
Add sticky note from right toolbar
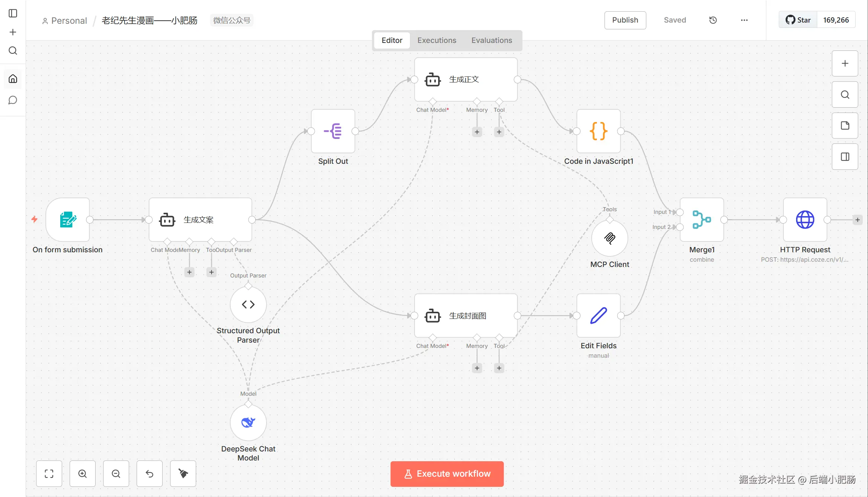845,126
